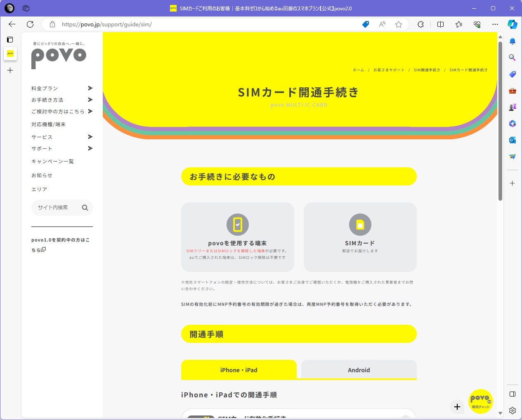Expand the 料金プラン menu chevron
This screenshot has width=522, height=420.
(90, 88)
